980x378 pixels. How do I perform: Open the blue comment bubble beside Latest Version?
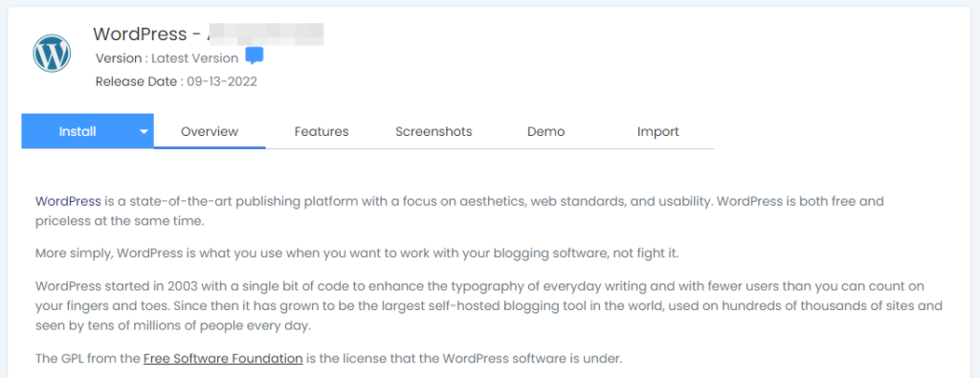pos(255,56)
